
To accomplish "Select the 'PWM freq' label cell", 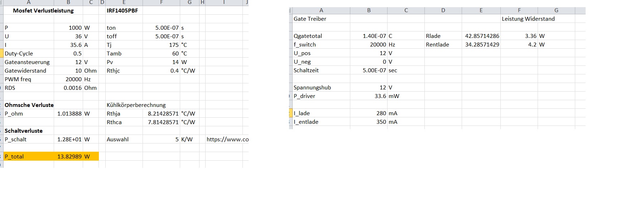I will 29,79.
